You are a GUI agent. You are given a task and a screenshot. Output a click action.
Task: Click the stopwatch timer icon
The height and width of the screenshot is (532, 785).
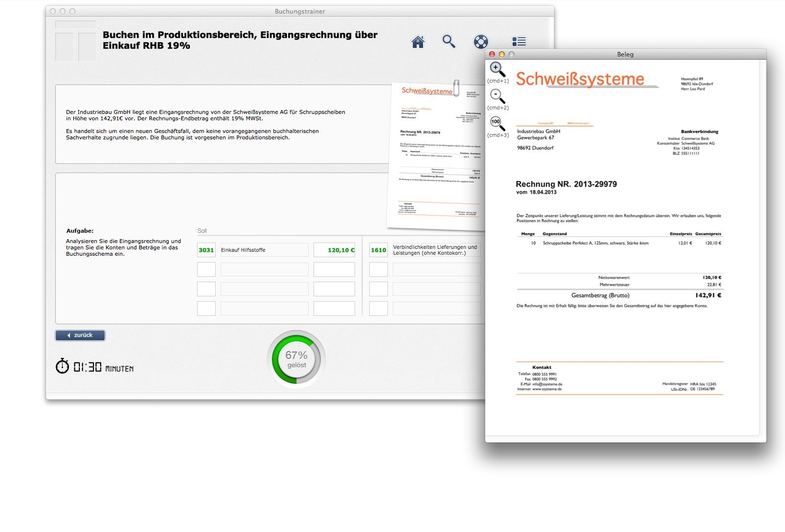[62, 366]
